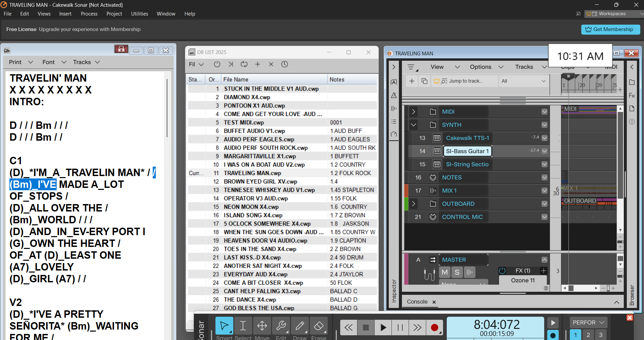The image size is (644, 340).
Task: Toggle the FX bin power button
Action: (x=502, y=271)
